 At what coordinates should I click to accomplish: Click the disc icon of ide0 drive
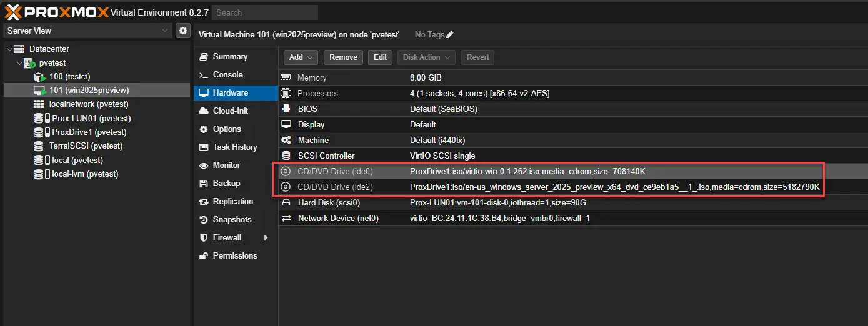[x=286, y=171]
